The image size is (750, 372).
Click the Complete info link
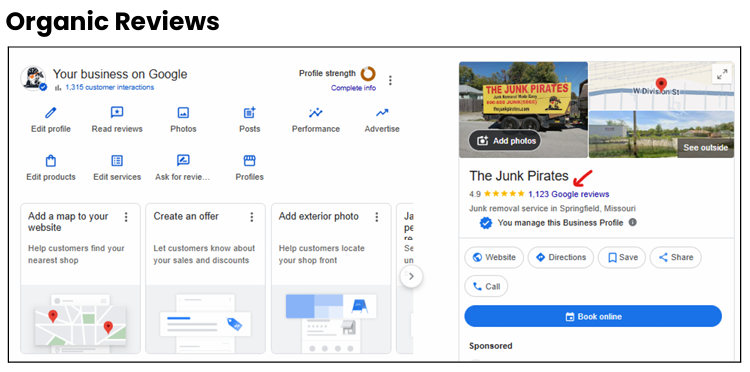[353, 88]
